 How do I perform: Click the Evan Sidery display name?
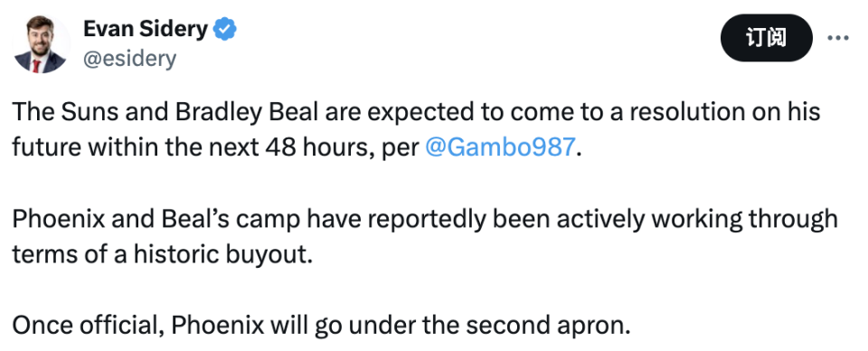coord(146,29)
